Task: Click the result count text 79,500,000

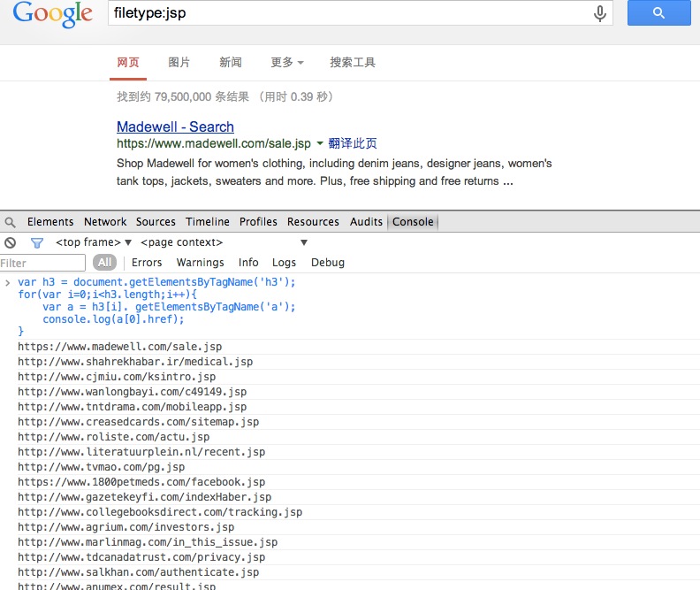Action: coord(183,97)
